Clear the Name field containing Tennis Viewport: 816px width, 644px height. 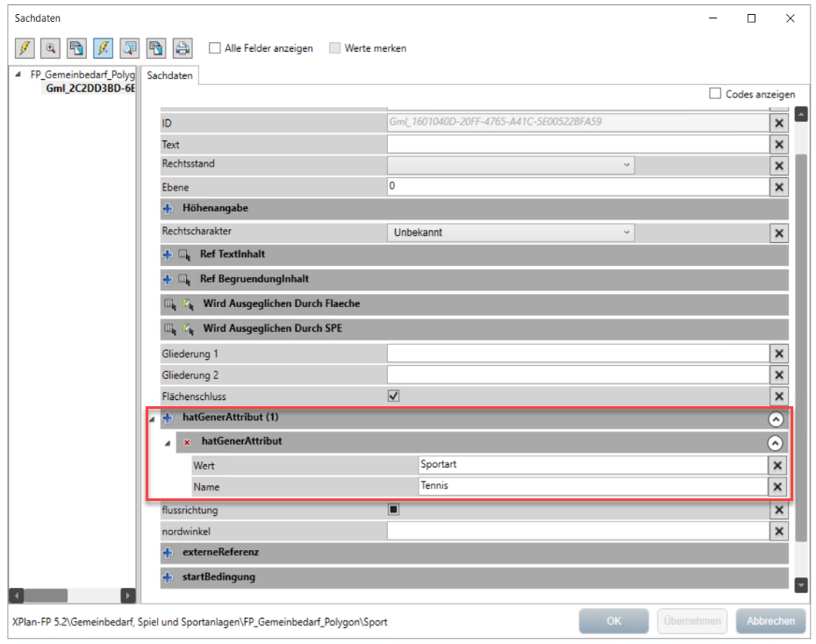pos(777,487)
